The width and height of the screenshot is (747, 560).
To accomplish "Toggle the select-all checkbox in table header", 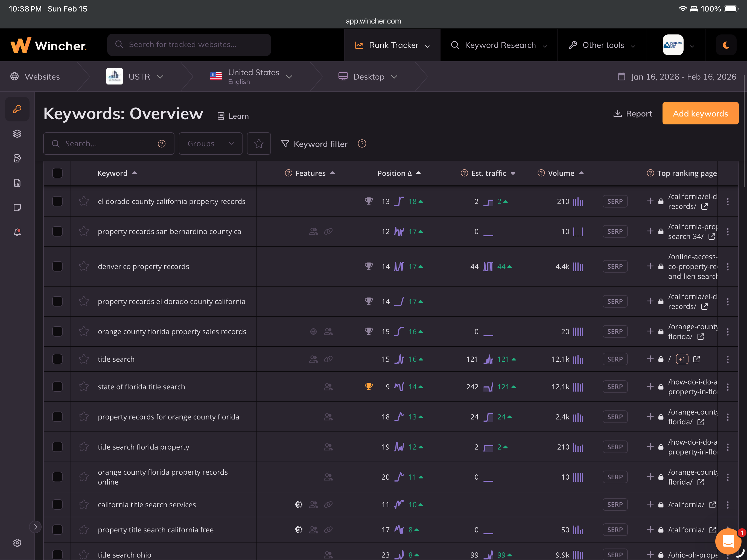I will pyautogui.click(x=57, y=173).
